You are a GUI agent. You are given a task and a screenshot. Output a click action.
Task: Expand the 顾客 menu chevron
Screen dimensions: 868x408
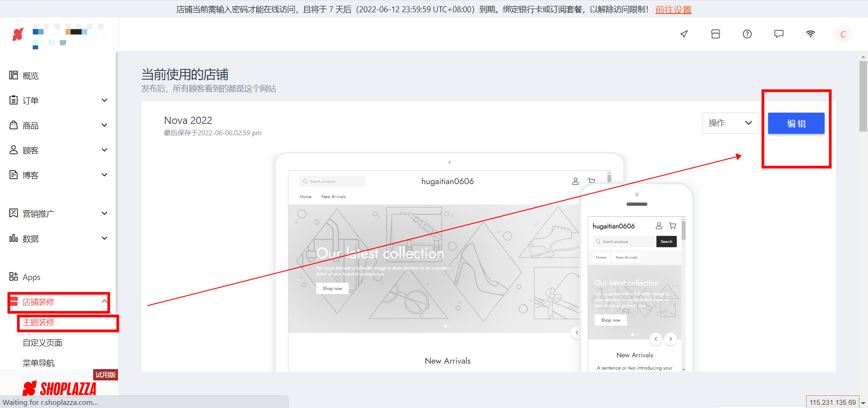(x=104, y=150)
